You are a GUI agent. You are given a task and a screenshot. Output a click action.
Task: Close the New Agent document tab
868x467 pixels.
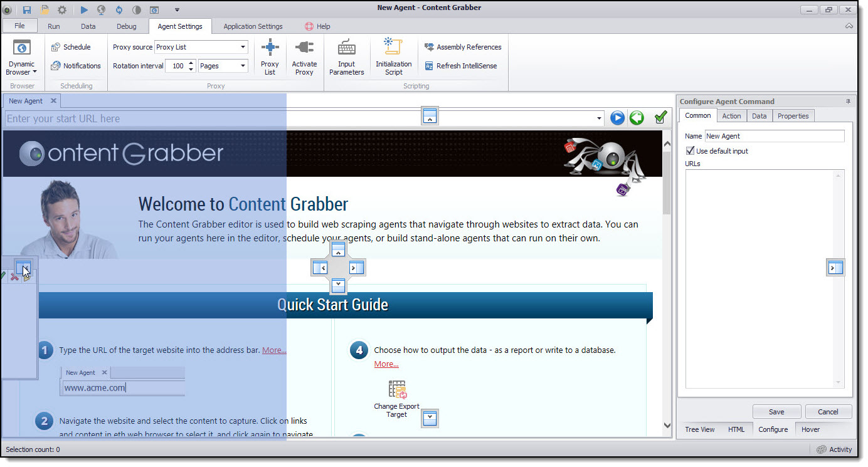pyautogui.click(x=53, y=101)
